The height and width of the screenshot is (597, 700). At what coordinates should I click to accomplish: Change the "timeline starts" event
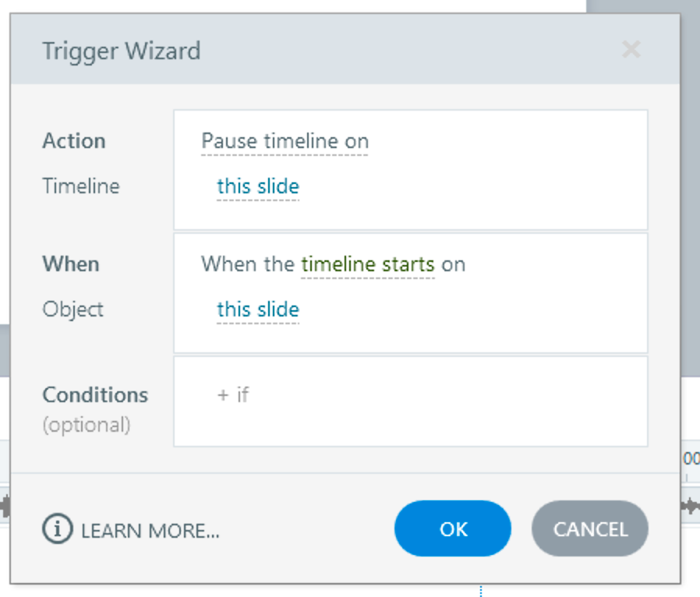(x=367, y=264)
